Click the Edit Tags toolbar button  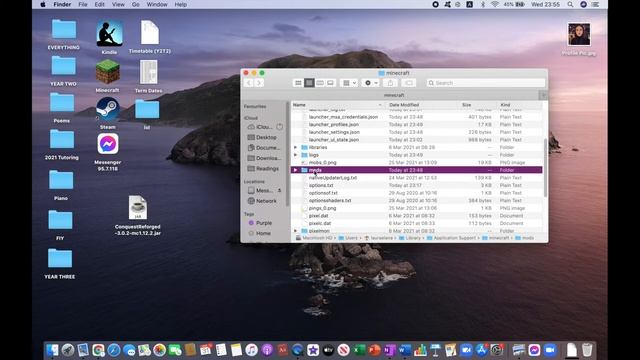pyautogui.click(x=409, y=83)
